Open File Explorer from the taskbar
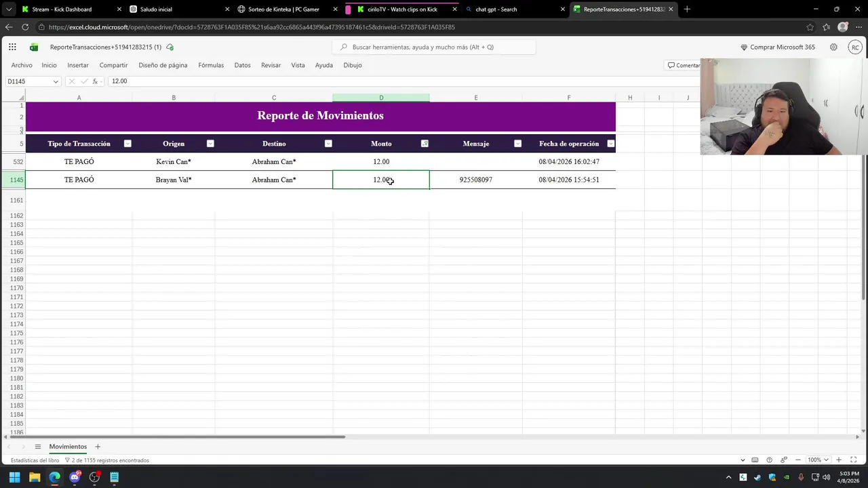 35,477
